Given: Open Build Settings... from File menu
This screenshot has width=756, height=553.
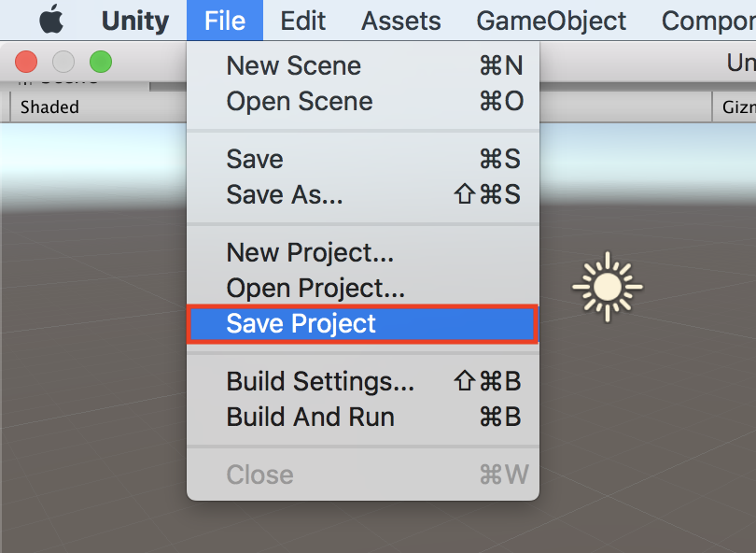Looking at the screenshot, I should click(320, 381).
